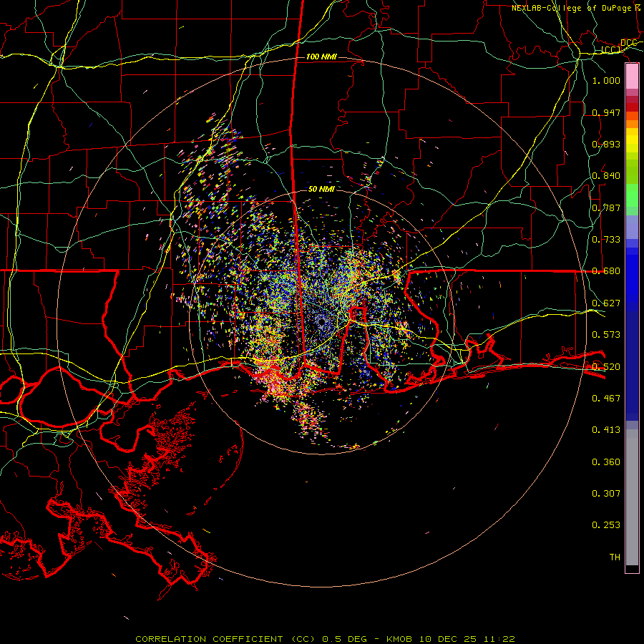Click the 0.520 legend value

[x=606, y=367]
